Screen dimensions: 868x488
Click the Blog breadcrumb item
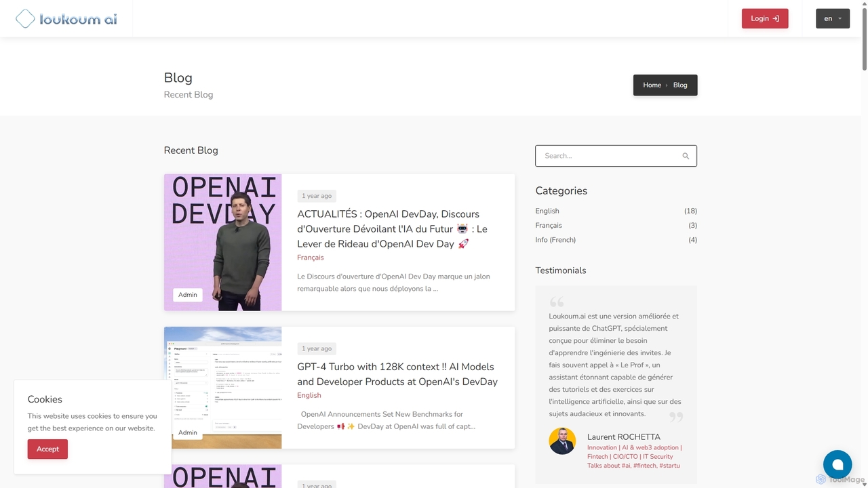click(x=680, y=85)
